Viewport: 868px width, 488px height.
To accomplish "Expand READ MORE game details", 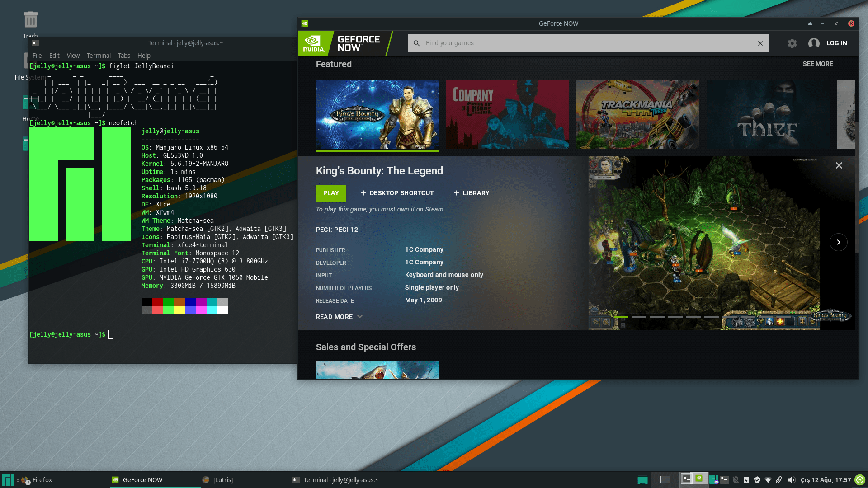I will pyautogui.click(x=339, y=317).
